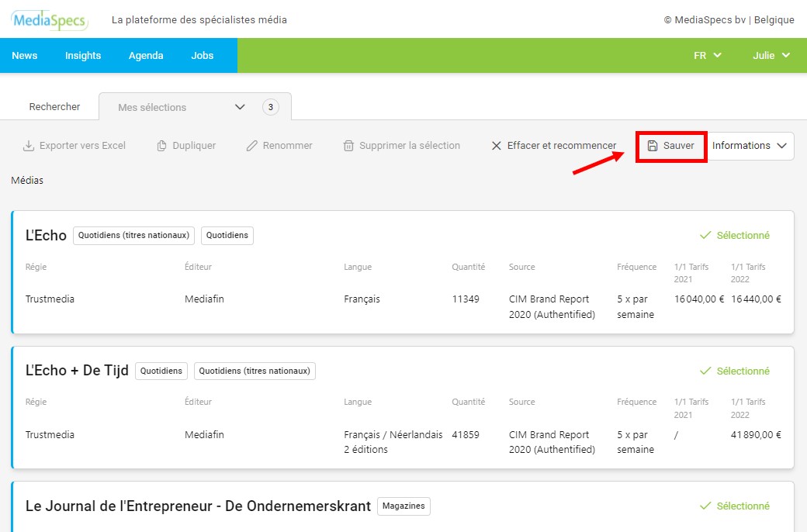Switch to the Rechercher tab

54,107
